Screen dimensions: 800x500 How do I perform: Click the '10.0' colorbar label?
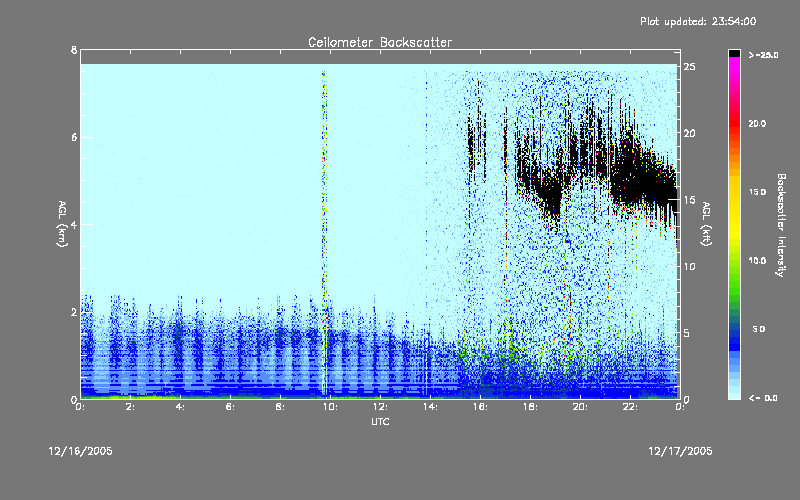[x=757, y=261]
